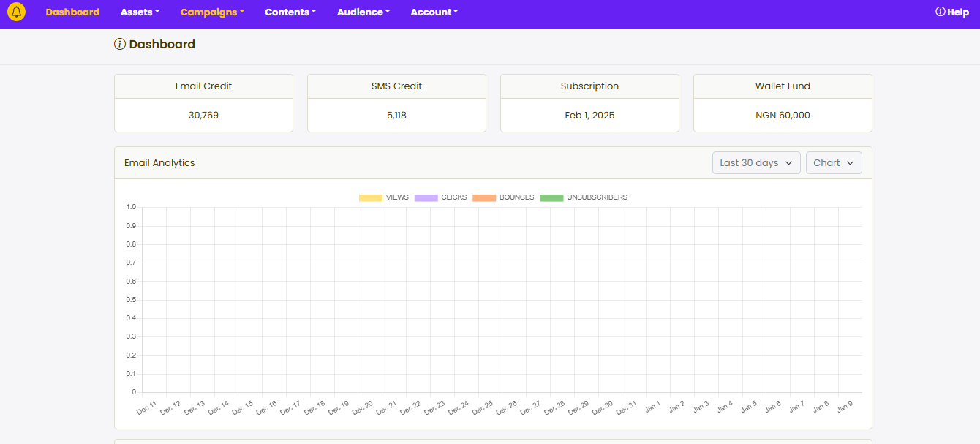Click the Wallet Fund amount NGN 60,000
Screen dimensions: 980x444
click(x=782, y=115)
